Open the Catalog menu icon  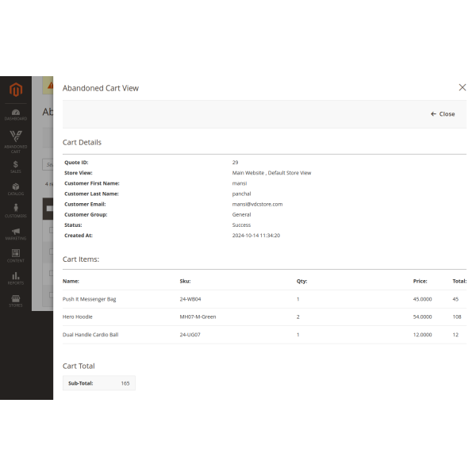pyautogui.click(x=16, y=189)
